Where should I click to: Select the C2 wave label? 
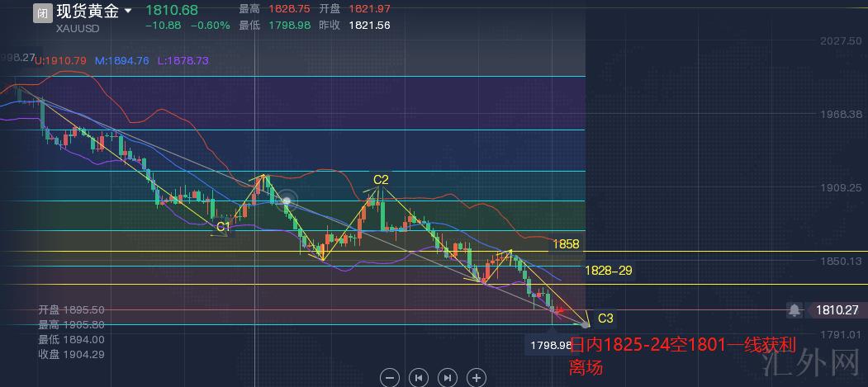pos(381,179)
